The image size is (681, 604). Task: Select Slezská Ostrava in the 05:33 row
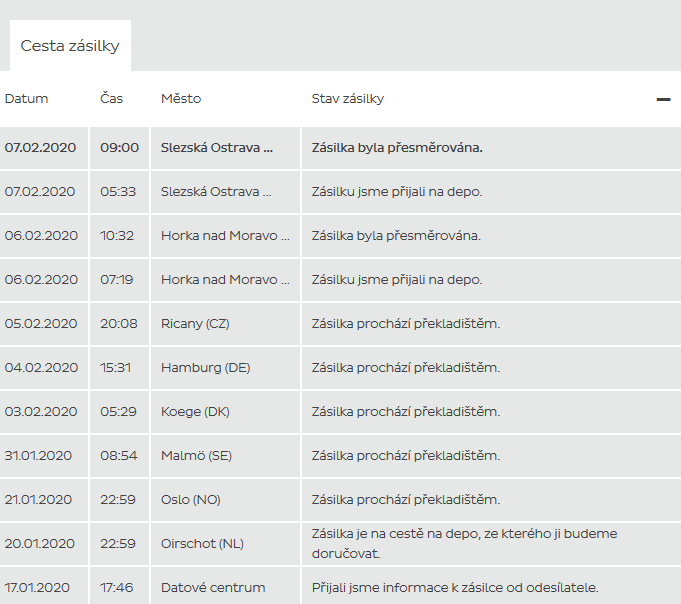[216, 191]
